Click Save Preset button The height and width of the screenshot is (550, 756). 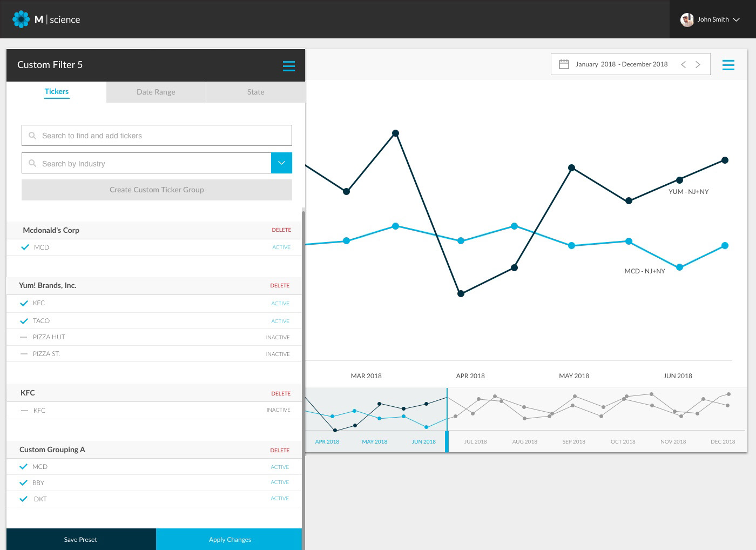tap(81, 539)
